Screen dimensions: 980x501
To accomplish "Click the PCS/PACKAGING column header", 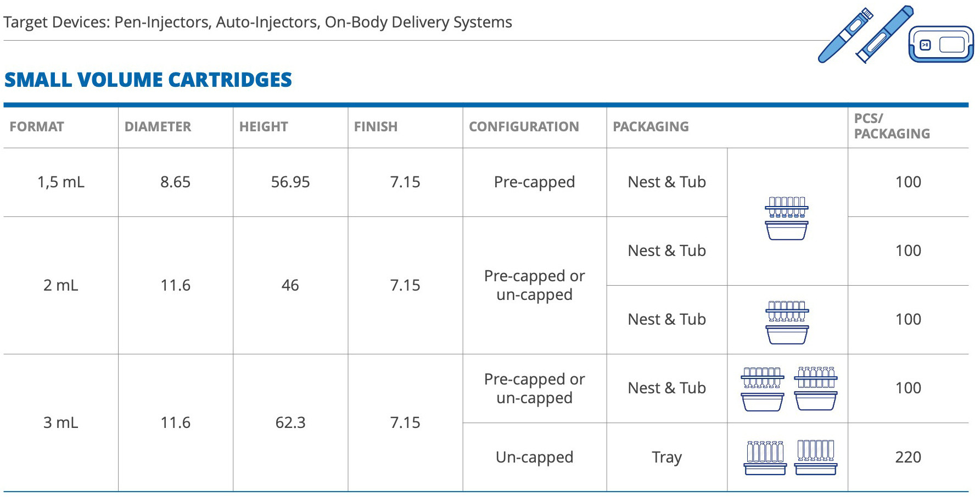I will click(892, 126).
